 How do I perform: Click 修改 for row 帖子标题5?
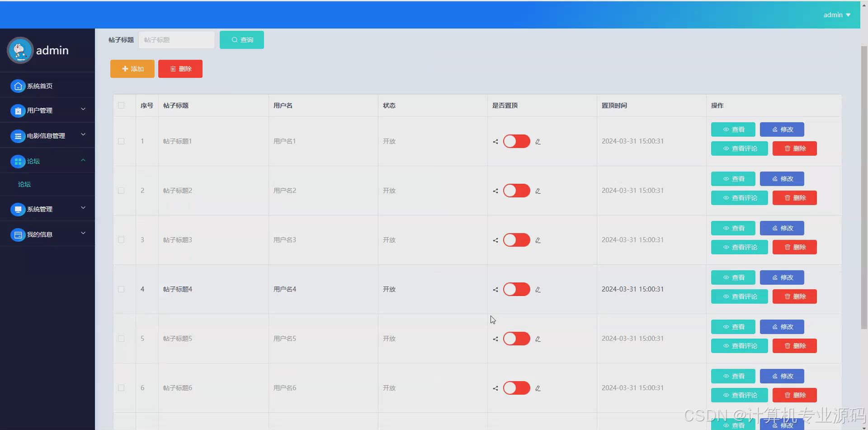[x=782, y=327]
